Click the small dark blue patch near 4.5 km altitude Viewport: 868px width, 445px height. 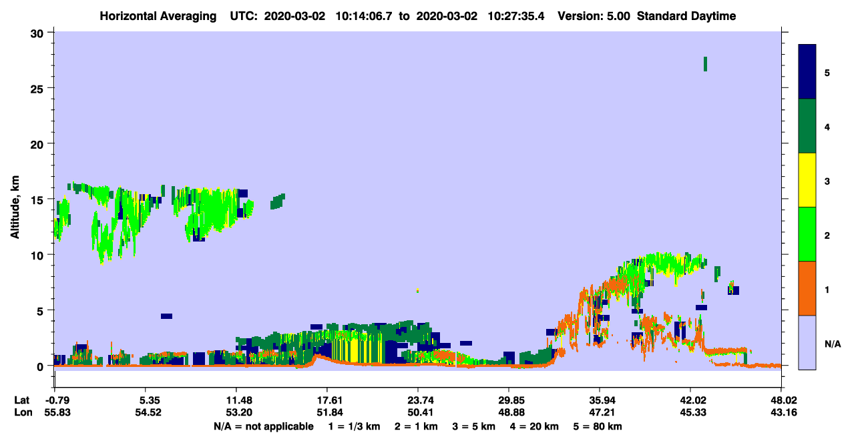pos(166,316)
